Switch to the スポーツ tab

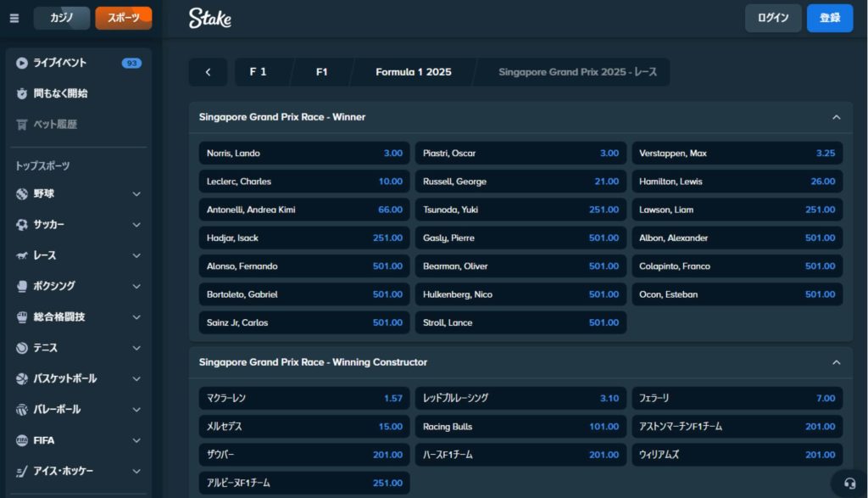pyautogui.click(x=124, y=19)
